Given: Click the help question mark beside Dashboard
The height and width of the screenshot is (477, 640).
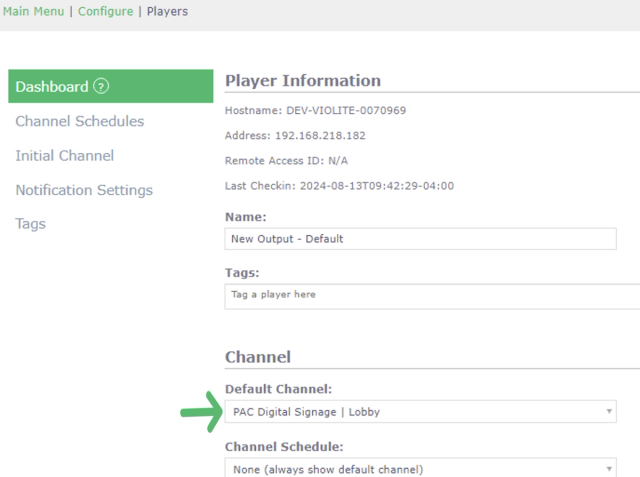Looking at the screenshot, I should coord(101,86).
